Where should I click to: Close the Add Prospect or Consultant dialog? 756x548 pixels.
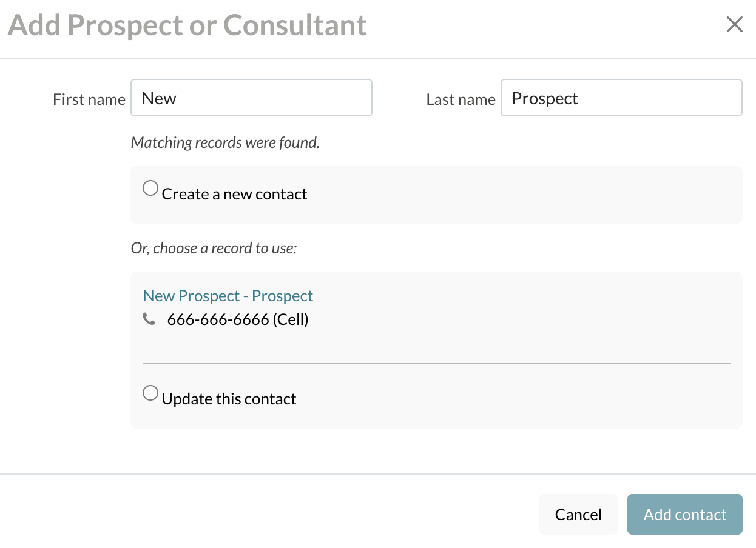[x=734, y=25]
